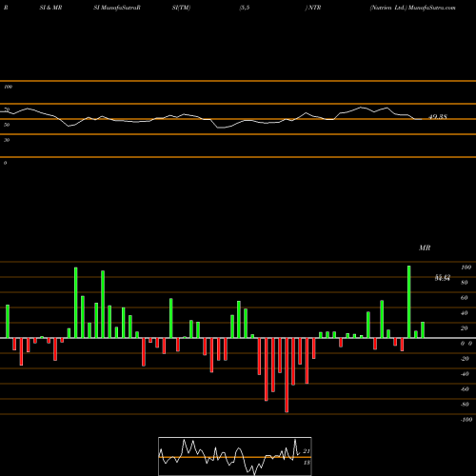The height and width of the screenshot is (476, 476).
Task: Click the 70 label on RSI axis
Action: click(x=7, y=109)
